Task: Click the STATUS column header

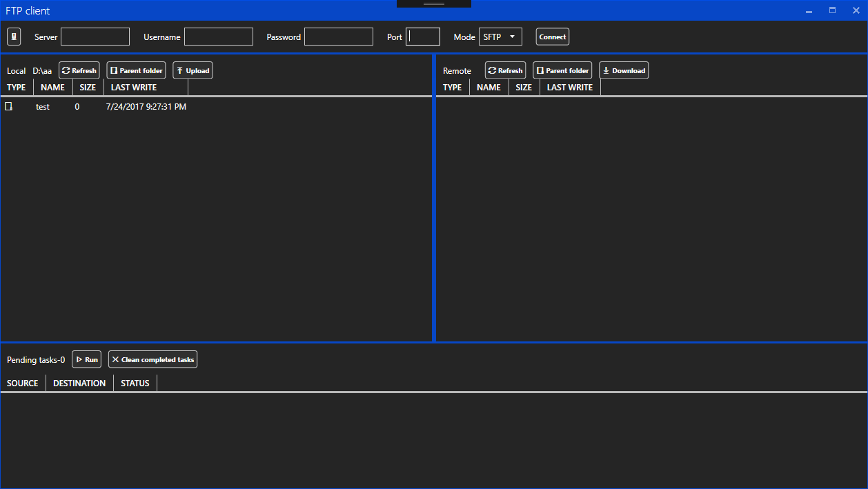Action: [135, 383]
